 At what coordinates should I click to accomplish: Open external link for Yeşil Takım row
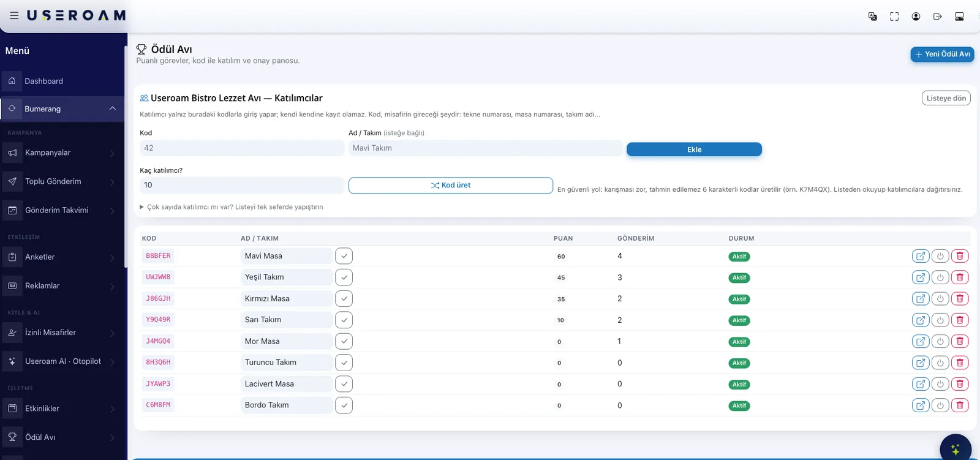[x=921, y=277]
